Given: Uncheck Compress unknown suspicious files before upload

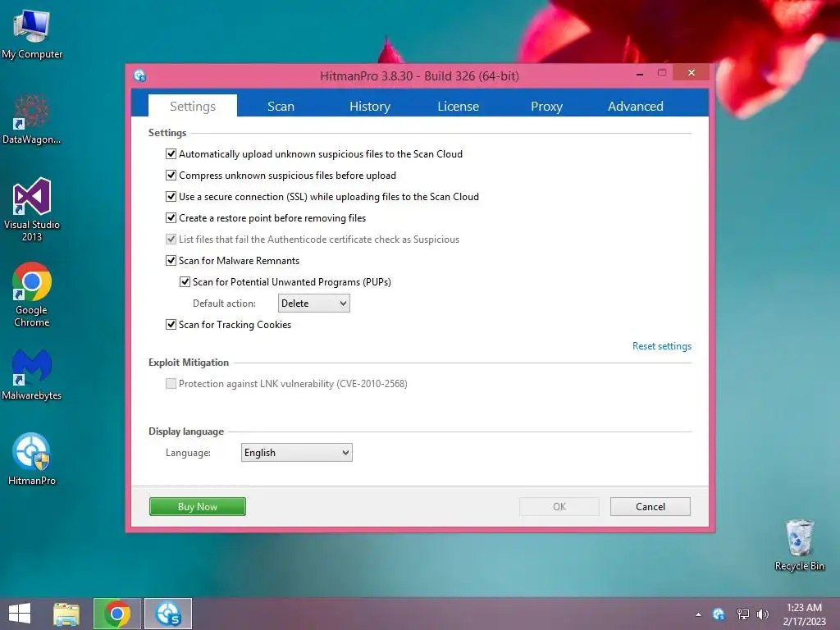Looking at the screenshot, I should 171,176.
